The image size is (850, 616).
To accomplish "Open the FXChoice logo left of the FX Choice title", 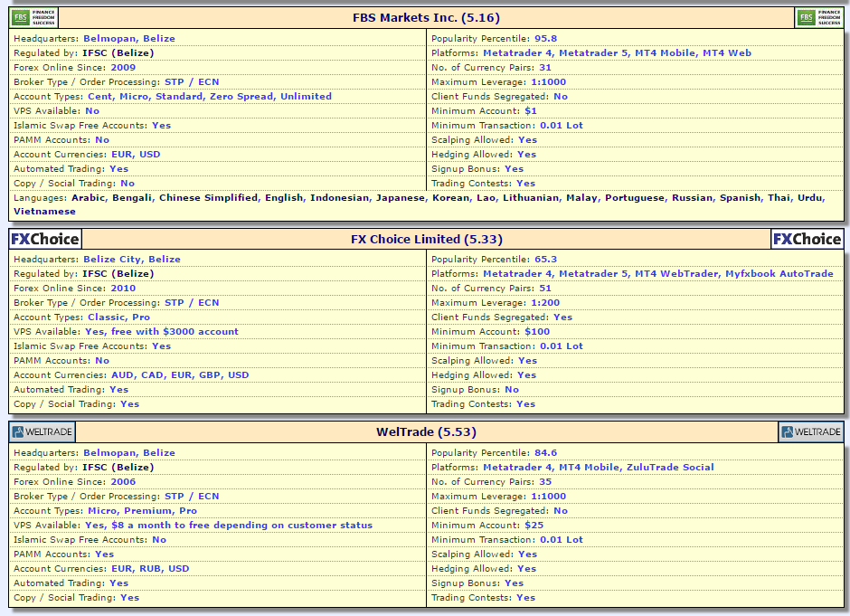I will (x=45, y=239).
